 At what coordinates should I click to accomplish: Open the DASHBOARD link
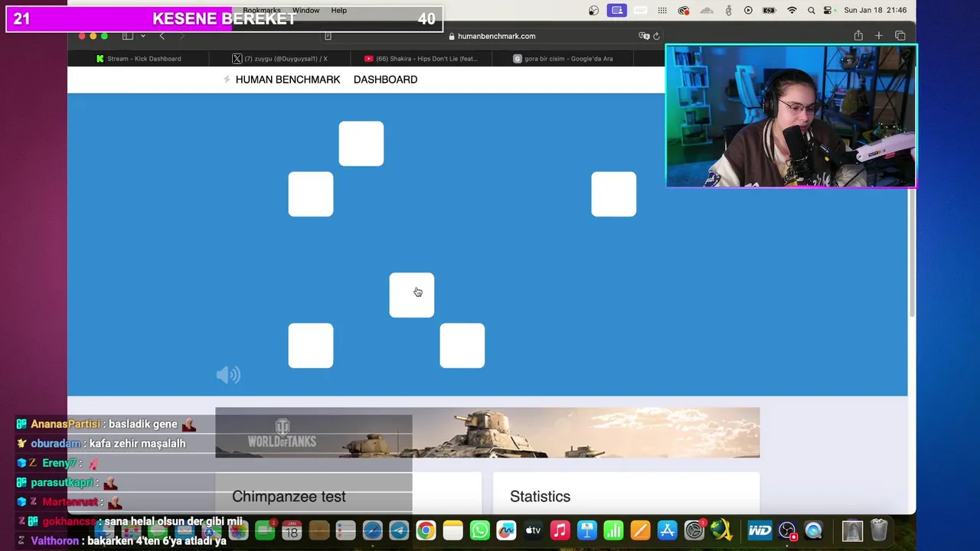385,80
